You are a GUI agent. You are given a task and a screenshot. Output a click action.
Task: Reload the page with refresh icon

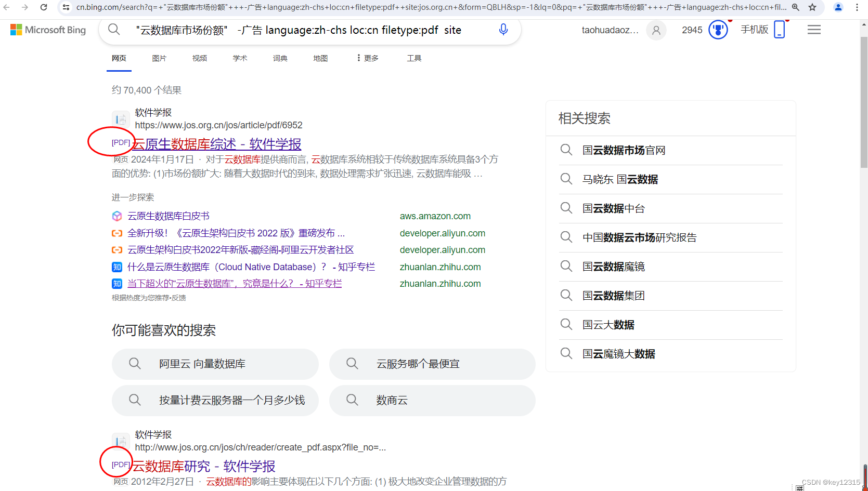[44, 7]
